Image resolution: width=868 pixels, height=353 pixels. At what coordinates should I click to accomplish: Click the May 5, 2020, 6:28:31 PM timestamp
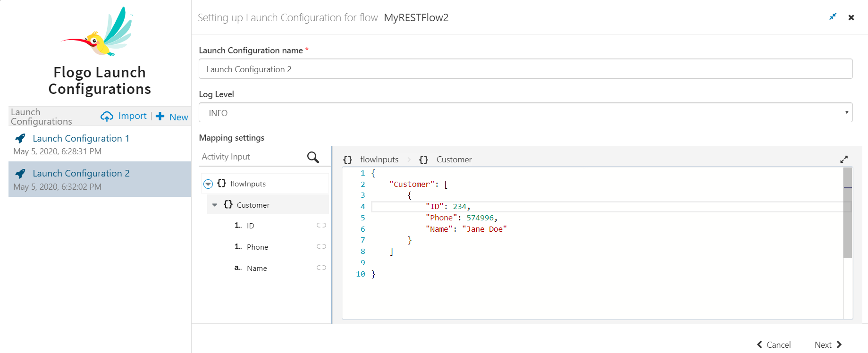click(x=57, y=151)
